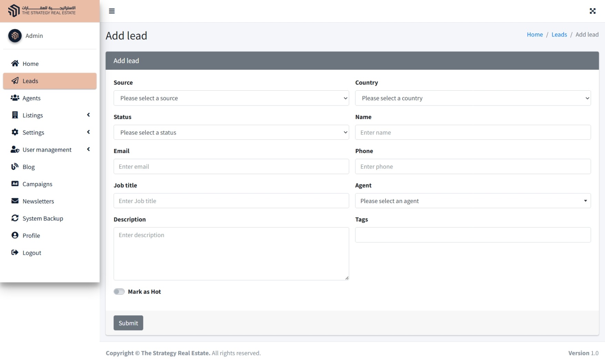Image resolution: width=605 pixels, height=364 pixels.
Task: Open the Settings menu item
Action: (x=33, y=132)
